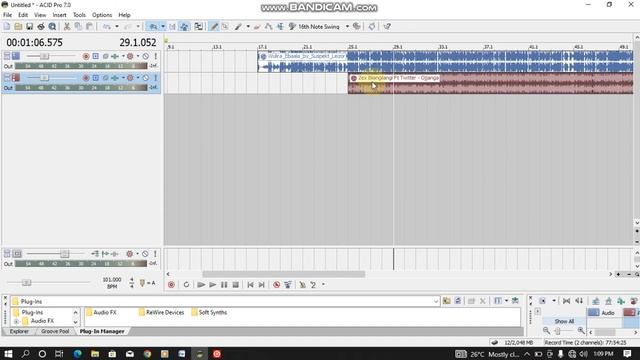Screen dimensions: 640x360
Task: Select the Paint brush tool
Action: pos(238,27)
